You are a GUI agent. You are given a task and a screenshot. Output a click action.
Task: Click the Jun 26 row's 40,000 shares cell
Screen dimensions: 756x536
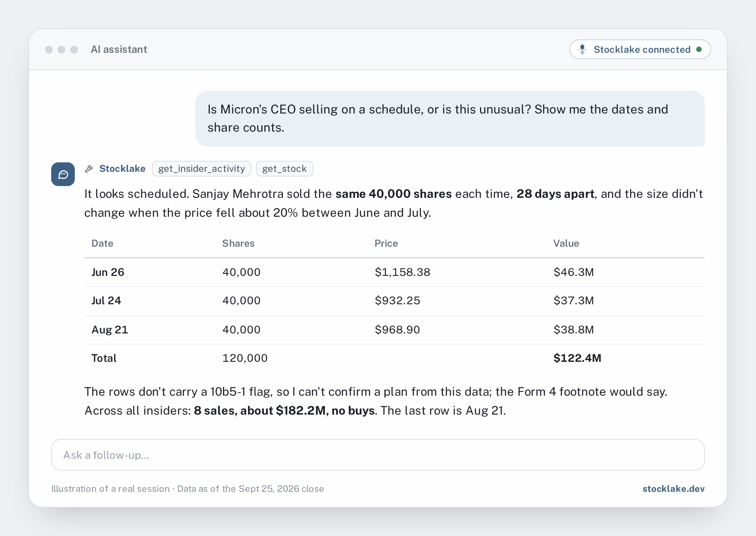[x=241, y=272]
